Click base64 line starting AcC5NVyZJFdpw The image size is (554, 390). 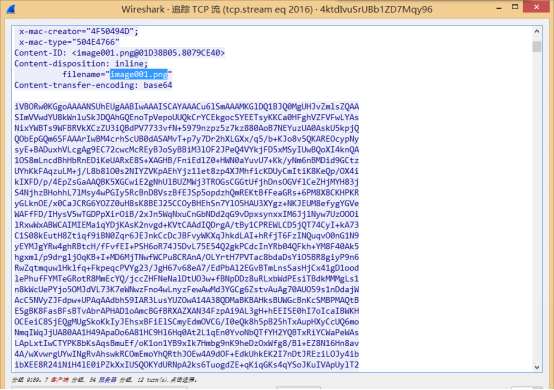click(x=187, y=300)
